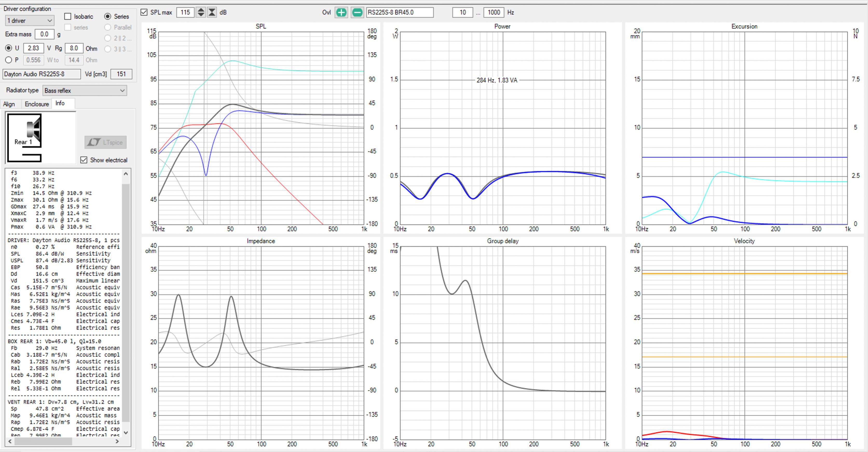Select the 3||3 wiring radio button

(x=107, y=49)
